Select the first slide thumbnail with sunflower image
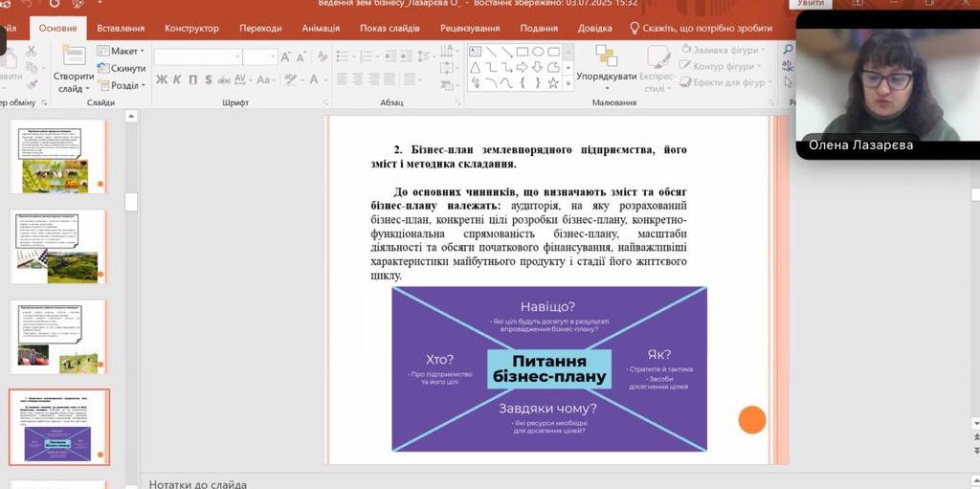Screen dimensions: 980x489 point(58,157)
